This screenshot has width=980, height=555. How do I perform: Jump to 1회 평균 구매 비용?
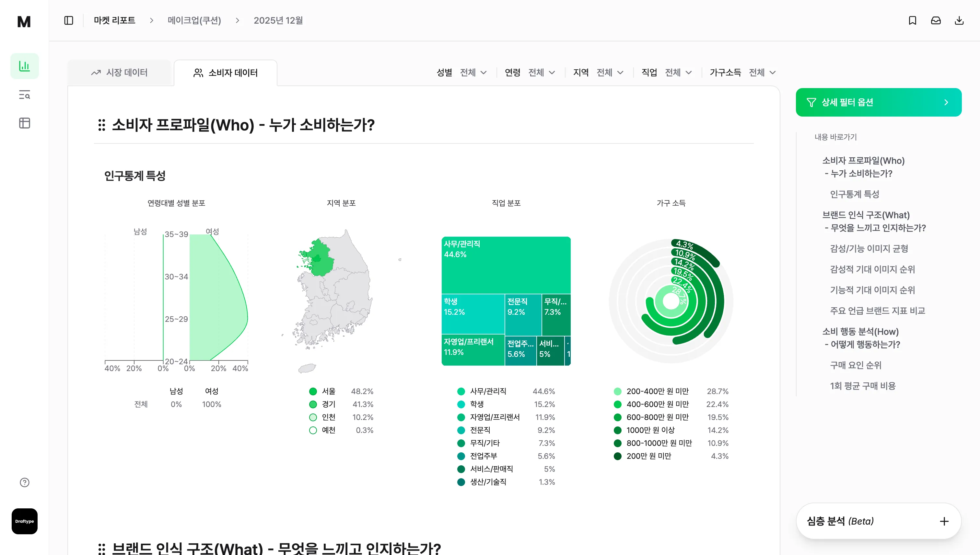862,386
